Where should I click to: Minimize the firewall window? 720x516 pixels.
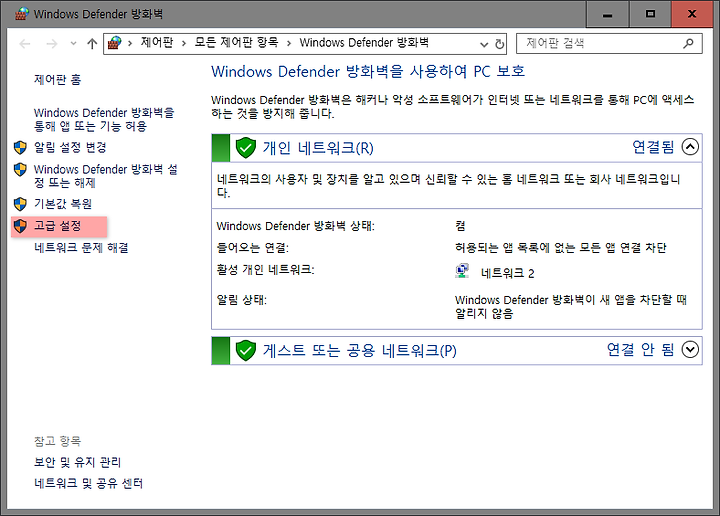coord(608,14)
